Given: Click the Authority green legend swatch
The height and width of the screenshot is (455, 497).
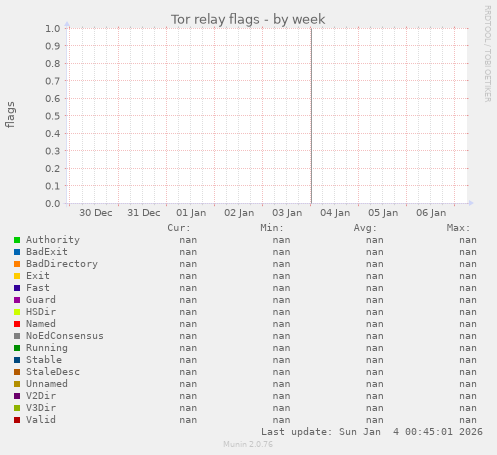Looking at the screenshot, I should pyautogui.click(x=17, y=240).
